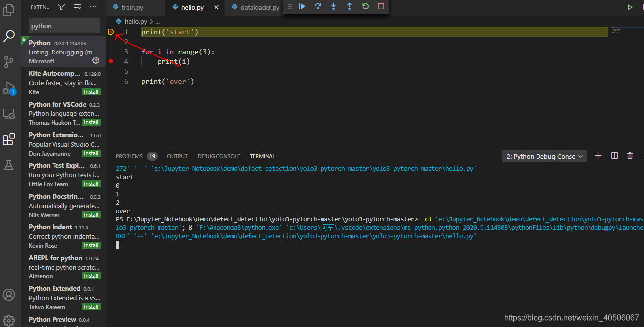Select the Python Preview extension entry
Viewport: 644px width, 327px height.
click(x=63, y=321)
